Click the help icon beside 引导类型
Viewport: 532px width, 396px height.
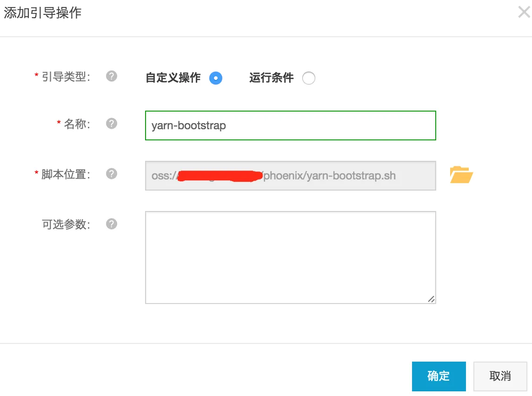click(x=112, y=76)
